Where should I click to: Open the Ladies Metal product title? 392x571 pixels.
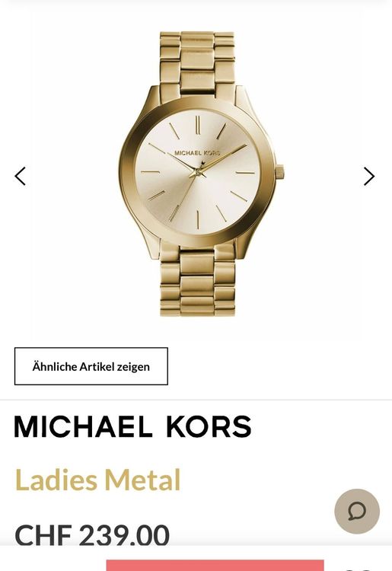tap(98, 480)
